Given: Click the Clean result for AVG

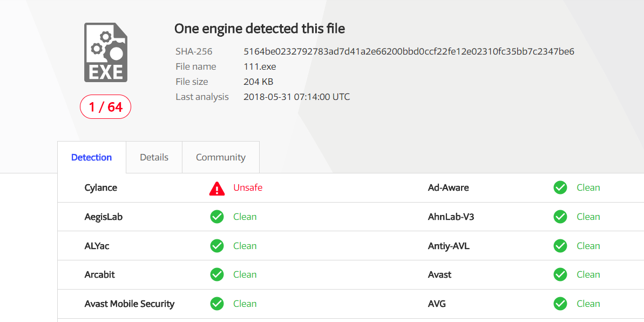Looking at the screenshot, I should click(x=588, y=304).
